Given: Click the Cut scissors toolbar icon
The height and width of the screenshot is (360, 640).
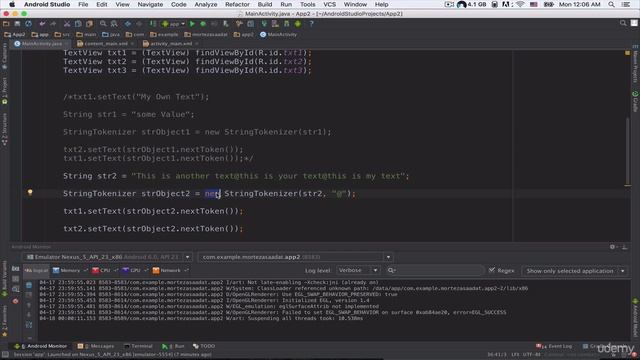Looking at the screenshot, I should pyautogui.click(x=67, y=24).
